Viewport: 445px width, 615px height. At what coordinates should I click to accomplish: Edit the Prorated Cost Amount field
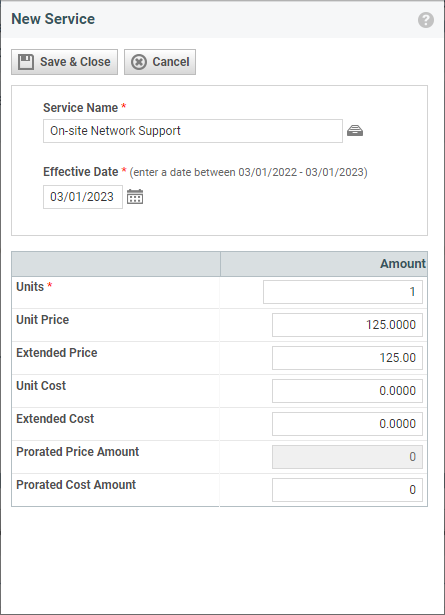pos(347,489)
